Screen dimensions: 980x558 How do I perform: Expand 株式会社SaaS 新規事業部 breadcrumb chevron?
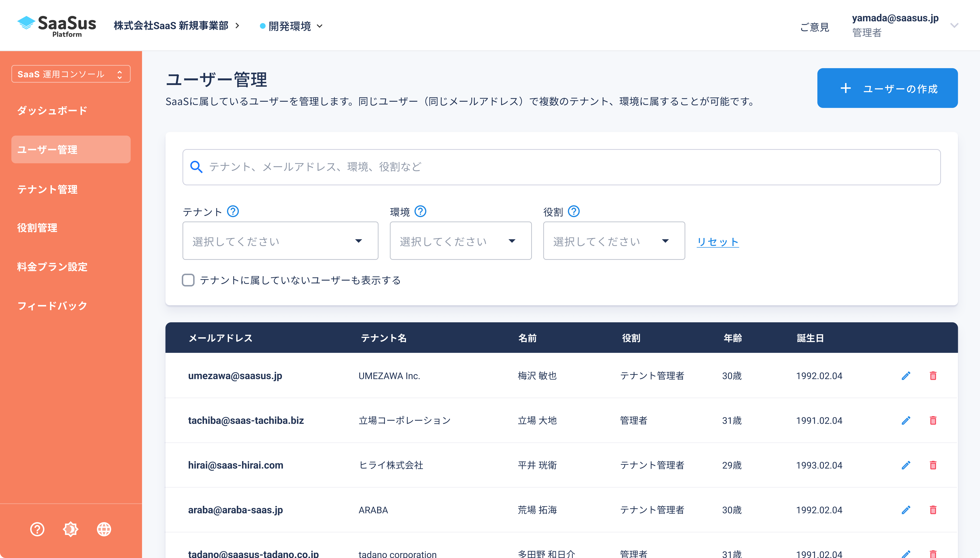(x=238, y=25)
